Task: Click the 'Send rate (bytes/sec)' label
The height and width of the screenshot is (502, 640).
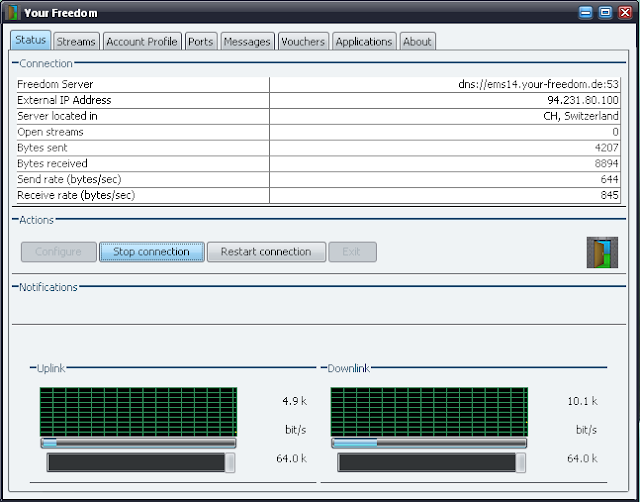Action: tap(69, 179)
